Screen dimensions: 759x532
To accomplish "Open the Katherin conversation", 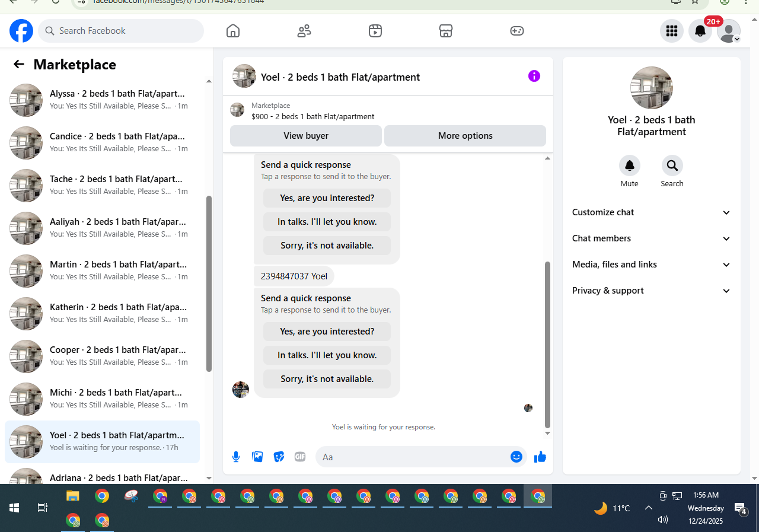I will tap(102, 314).
